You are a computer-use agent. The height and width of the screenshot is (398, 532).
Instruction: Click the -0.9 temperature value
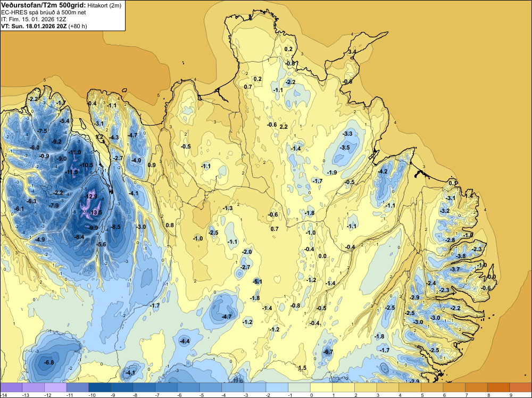pos(44,156)
